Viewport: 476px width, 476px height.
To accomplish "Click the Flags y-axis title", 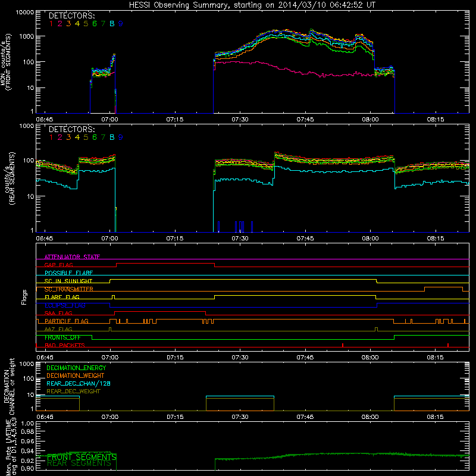I will click(24, 297).
